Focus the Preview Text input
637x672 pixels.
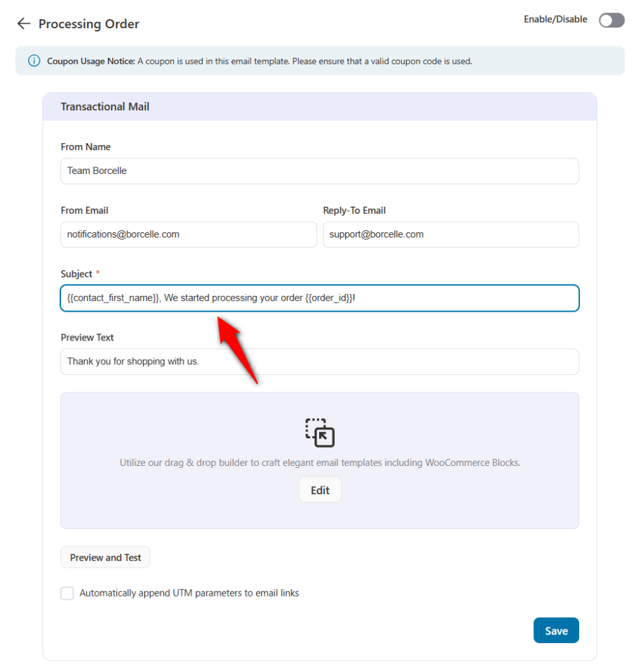(320, 362)
